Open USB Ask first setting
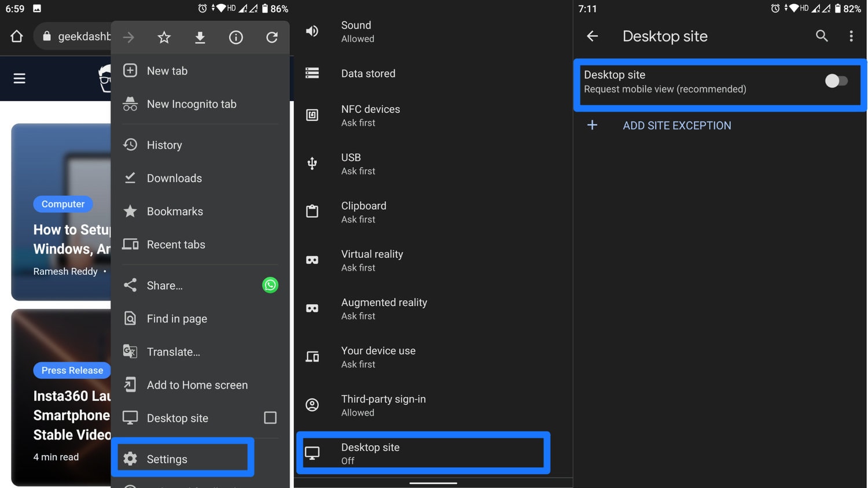This screenshot has height=488, width=868. [x=433, y=164]
